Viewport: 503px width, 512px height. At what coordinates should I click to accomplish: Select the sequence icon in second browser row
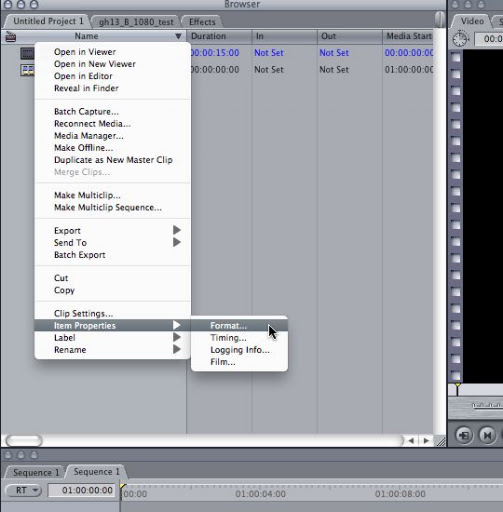coord(27,70)
